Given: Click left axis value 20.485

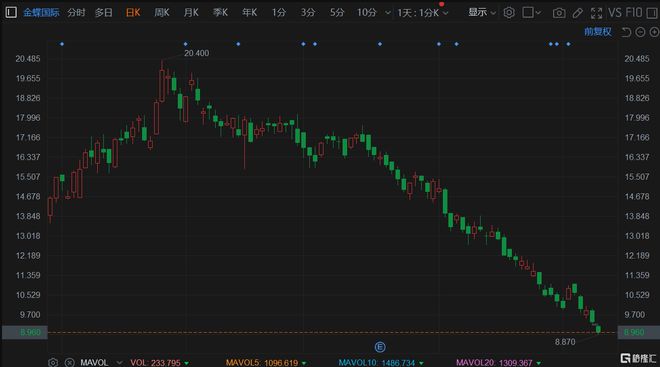Looking at the screenshot, I should pyautogui.click(x=28, y=59).
